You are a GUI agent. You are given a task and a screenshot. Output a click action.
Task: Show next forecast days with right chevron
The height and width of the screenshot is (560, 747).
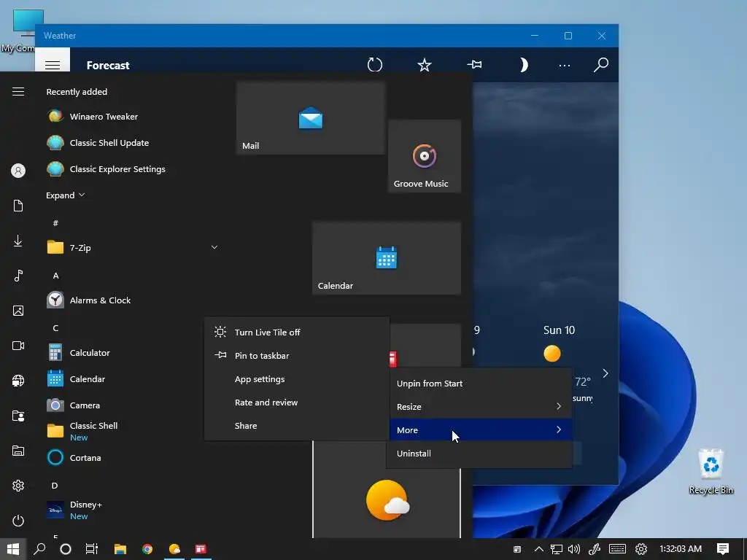coord(605,373)
